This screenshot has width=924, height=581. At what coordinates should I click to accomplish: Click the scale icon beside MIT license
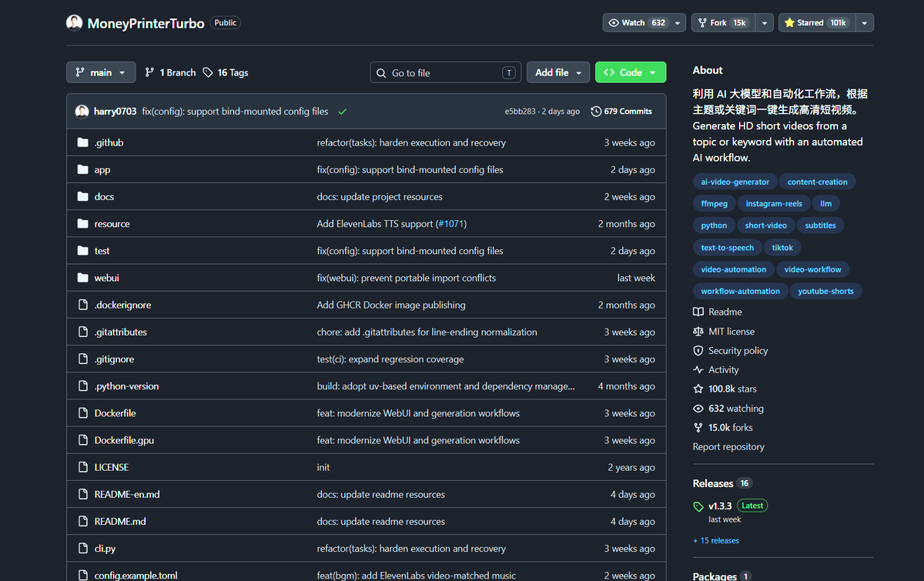pyautogui.click(x=698, y=332)
